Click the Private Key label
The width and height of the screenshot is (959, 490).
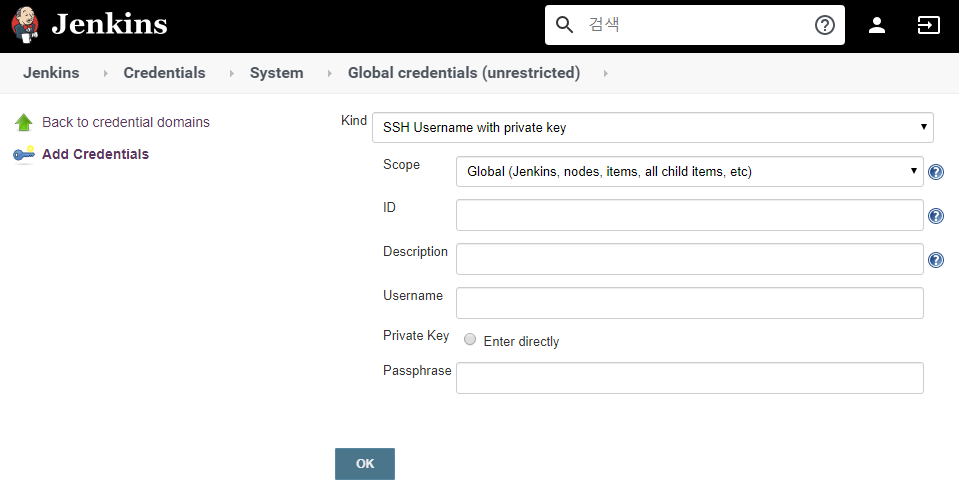pyautogui.click(x=416, y=336)
